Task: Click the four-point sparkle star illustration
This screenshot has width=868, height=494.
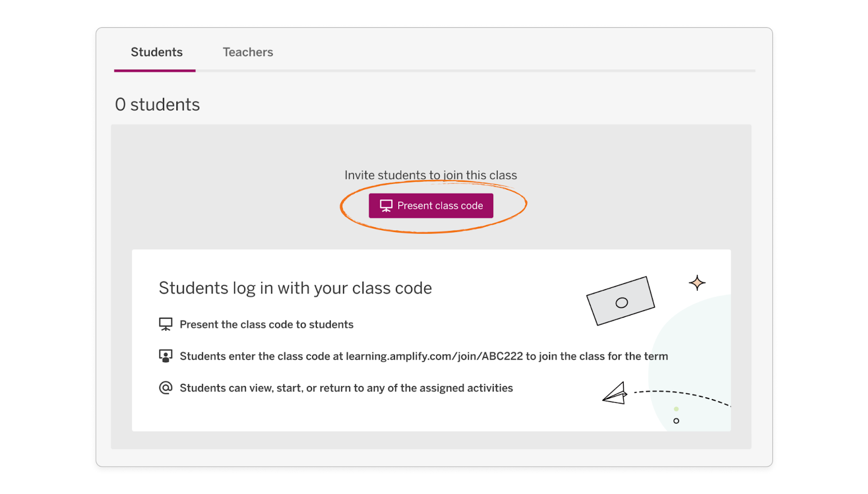Action: [697, 283]
